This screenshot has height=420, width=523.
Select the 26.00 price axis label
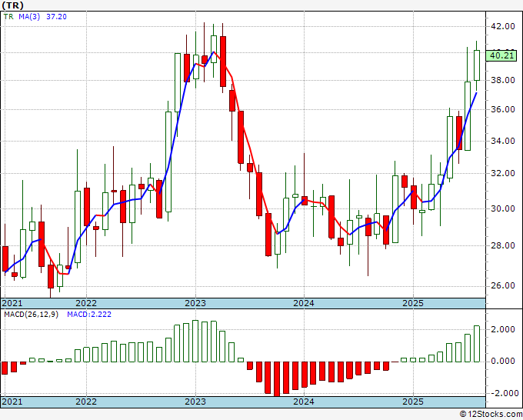(502, 285)
